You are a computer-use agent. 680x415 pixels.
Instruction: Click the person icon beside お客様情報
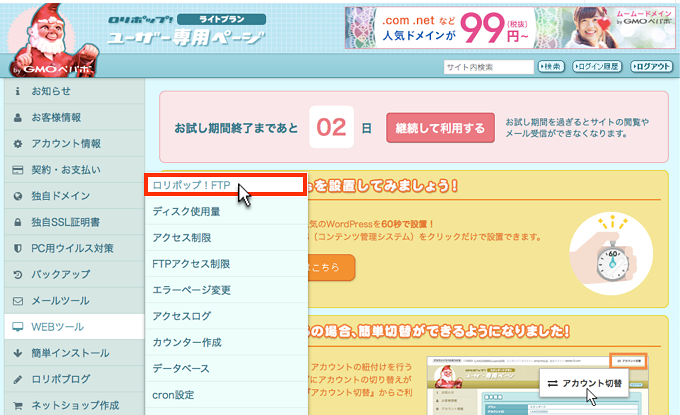pyautogui.click(x=17, y=118)
